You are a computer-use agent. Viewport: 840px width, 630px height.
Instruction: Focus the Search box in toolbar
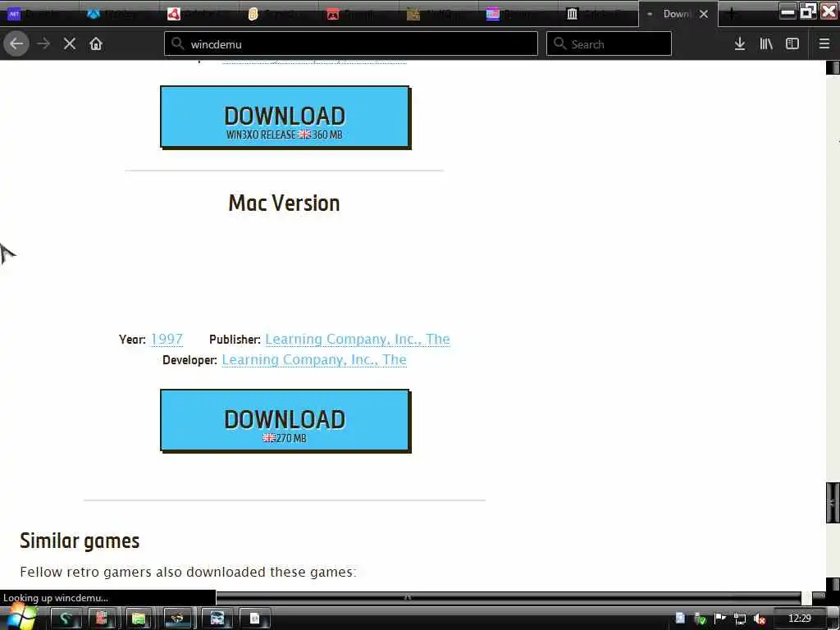click(609, 44)
